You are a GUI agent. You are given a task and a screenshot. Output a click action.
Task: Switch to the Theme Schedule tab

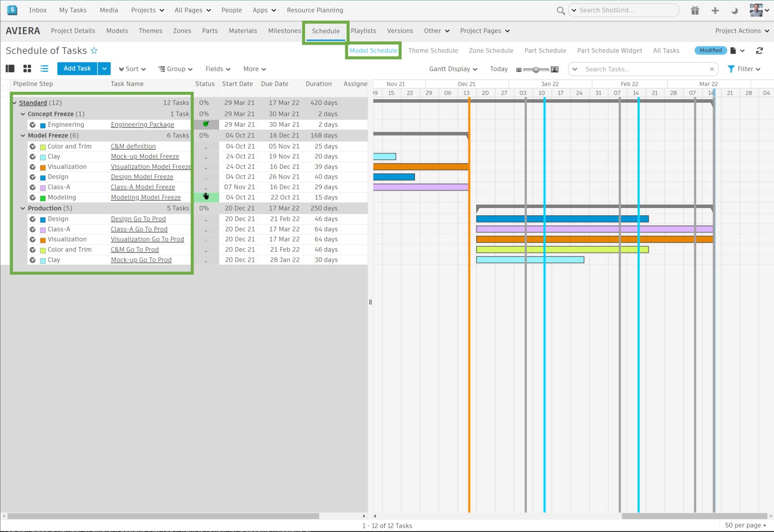(433, 50)
